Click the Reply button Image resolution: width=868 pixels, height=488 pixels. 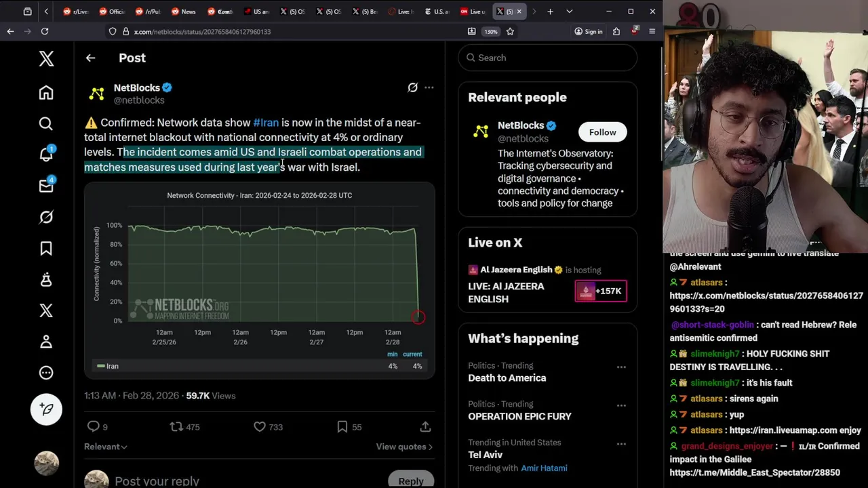point(411,480)
